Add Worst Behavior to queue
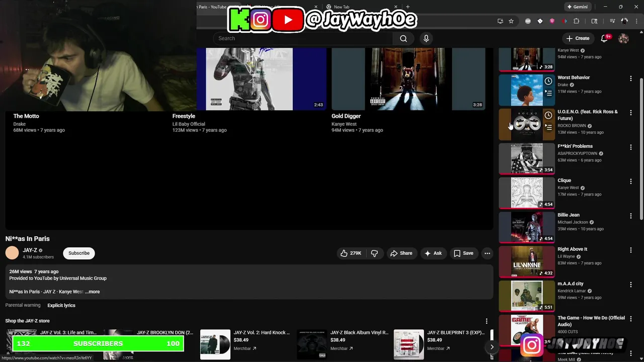Image resolution: width=644 pixels, height=362 pixels. point(548,93)
